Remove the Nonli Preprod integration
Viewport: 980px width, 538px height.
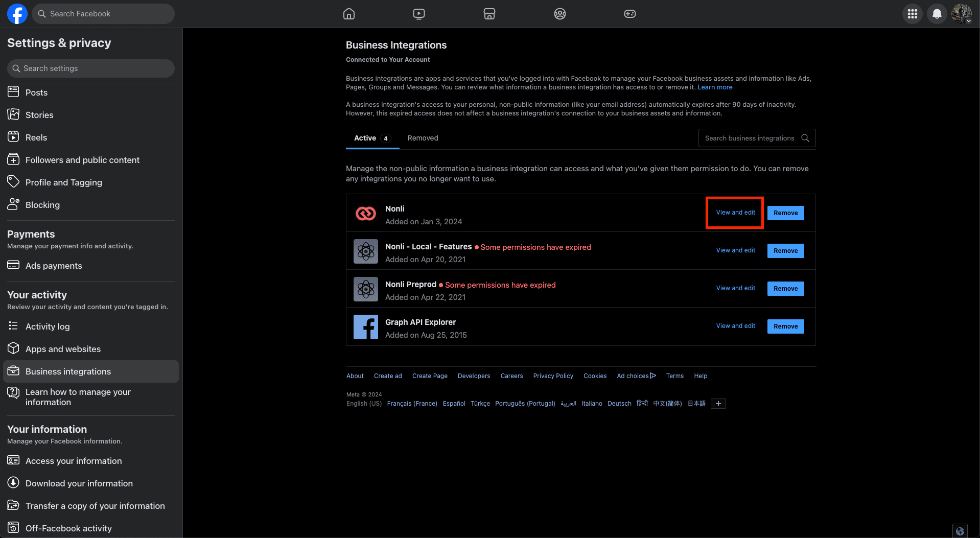785,289
